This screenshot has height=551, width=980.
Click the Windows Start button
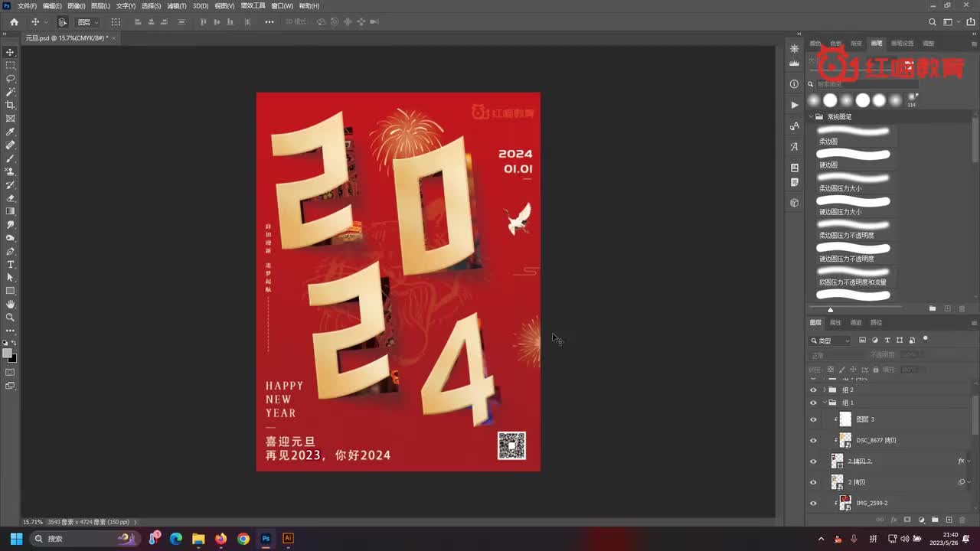click(16, 539)
